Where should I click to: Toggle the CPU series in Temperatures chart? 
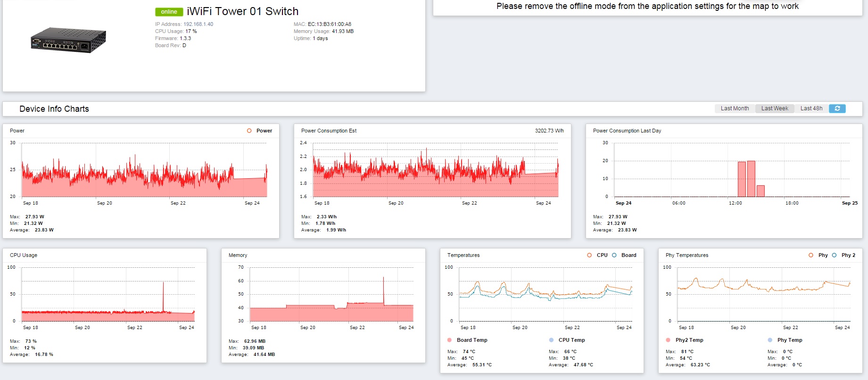(589, 255)
